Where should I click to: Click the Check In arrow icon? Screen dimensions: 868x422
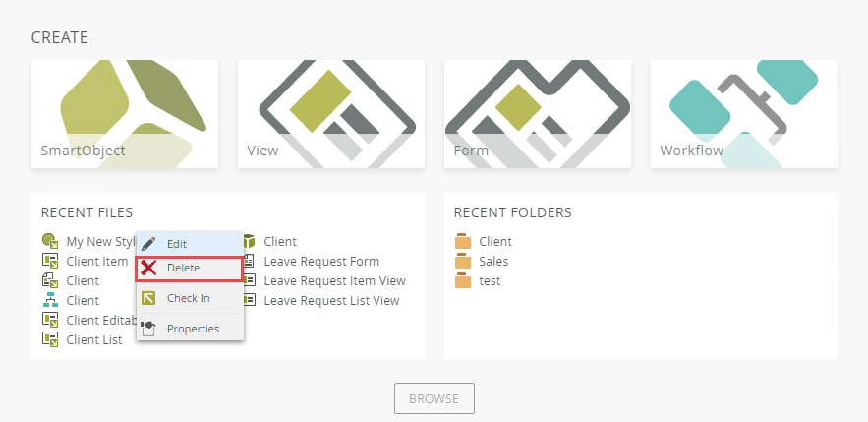[149, 298]
